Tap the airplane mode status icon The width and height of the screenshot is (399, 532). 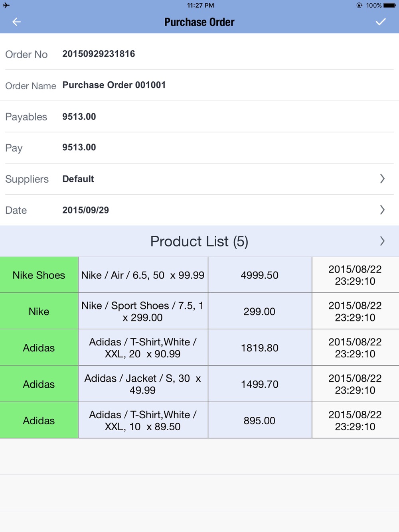6,5
